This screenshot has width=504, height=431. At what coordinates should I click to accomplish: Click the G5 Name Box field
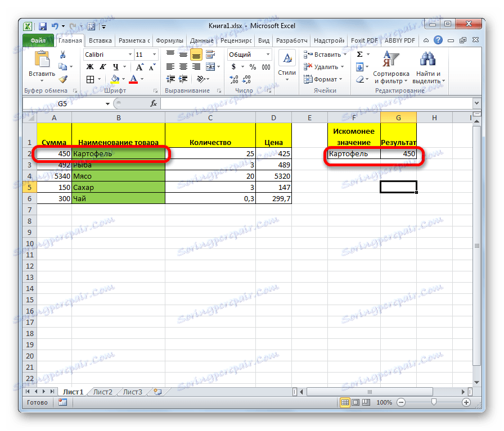pyautogui.click(x=63, y=104)
